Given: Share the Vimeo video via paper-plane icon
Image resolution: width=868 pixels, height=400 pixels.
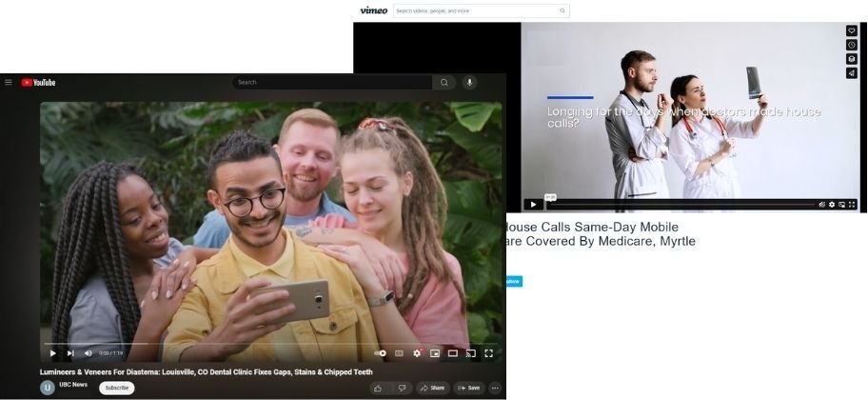Looking at the screenshot, I should point(852,72).
